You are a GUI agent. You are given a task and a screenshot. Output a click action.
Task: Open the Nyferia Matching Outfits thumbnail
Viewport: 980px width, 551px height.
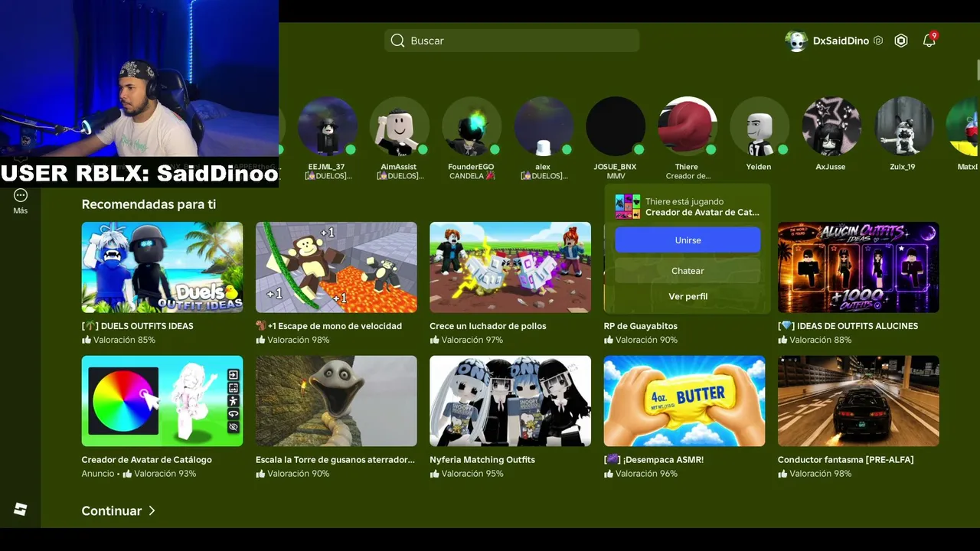510,401
